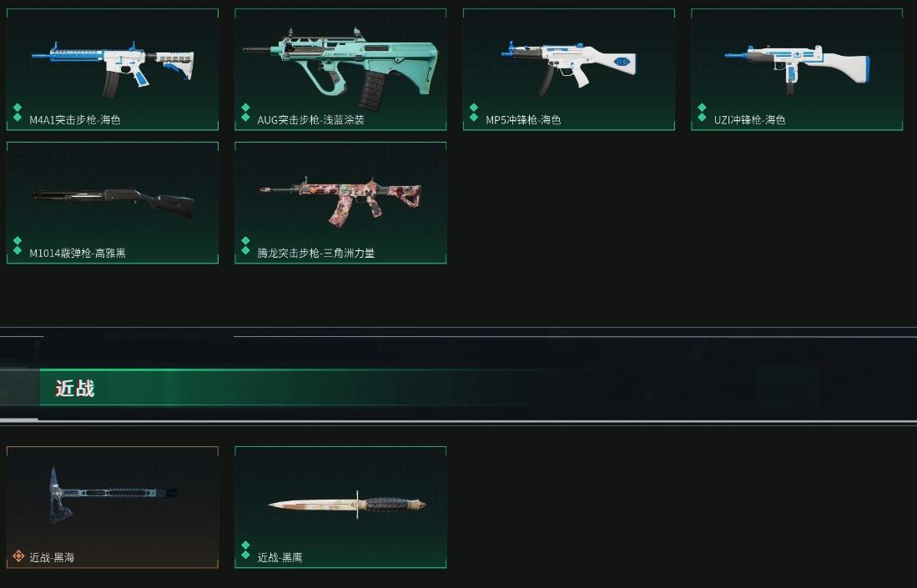Pick the UZI冲锋枪-海色 skin card

(x=797, y=69)
